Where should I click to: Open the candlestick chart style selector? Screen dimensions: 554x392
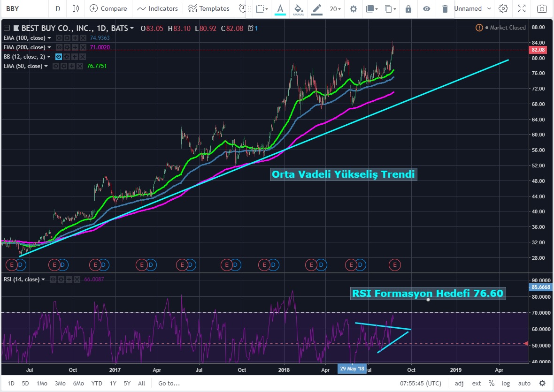76,8
